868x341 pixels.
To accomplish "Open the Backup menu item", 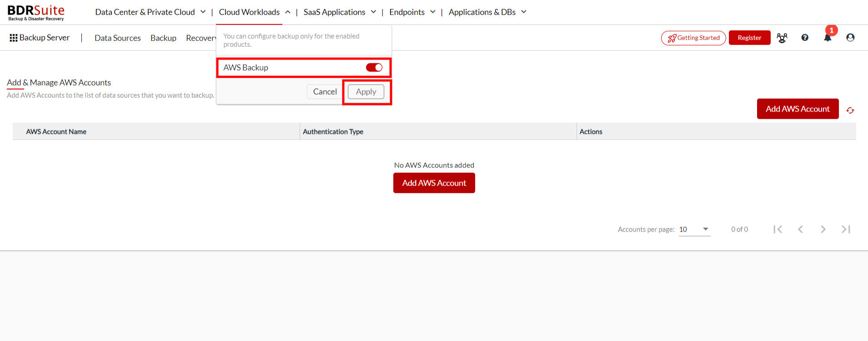I will [x=163, y=38].
